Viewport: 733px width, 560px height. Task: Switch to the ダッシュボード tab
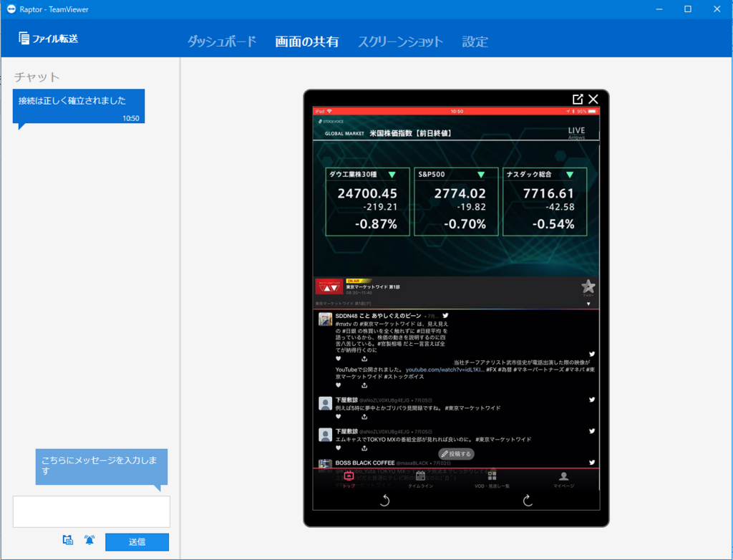(x=222, y=42)
